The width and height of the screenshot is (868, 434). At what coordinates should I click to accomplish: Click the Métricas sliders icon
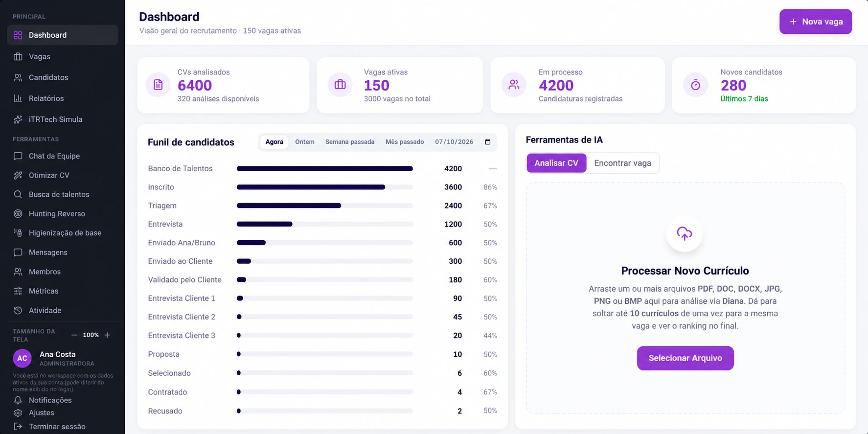pyautogui.click(x=18, y=291)
